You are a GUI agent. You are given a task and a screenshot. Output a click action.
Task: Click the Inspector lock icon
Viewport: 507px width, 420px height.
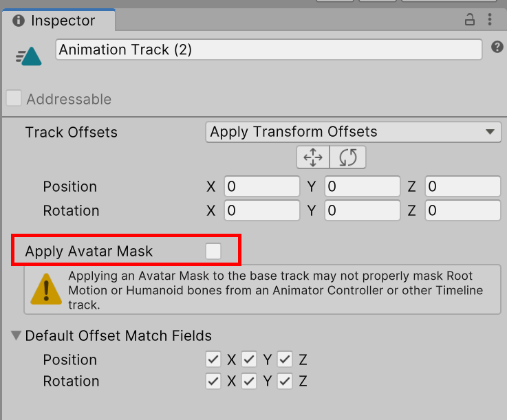tap(470, 20)
